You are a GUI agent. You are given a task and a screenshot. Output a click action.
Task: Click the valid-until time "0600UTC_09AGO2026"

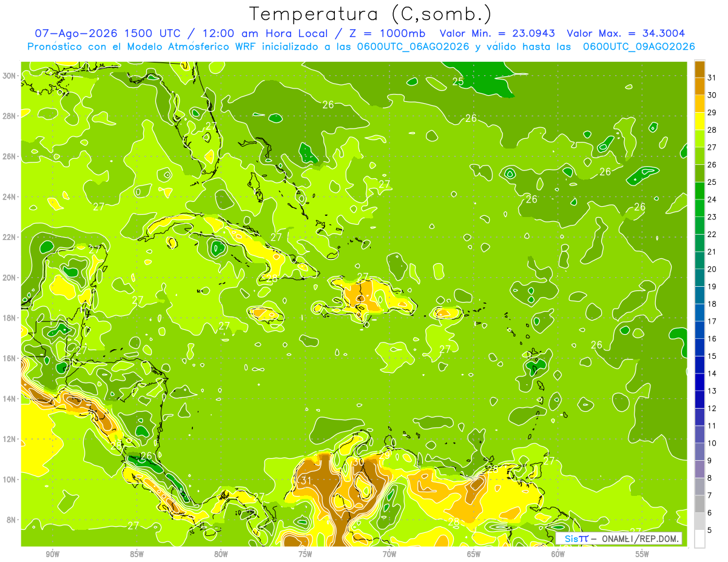point(639,47)
